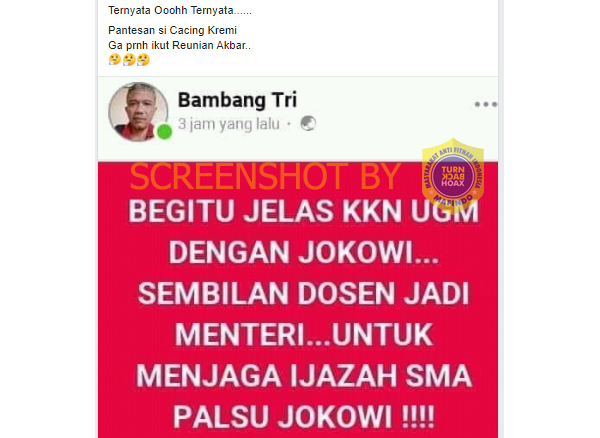
Task: Click the 'BEGITU JELAS KKN UGM' text line
Action: 303,211
